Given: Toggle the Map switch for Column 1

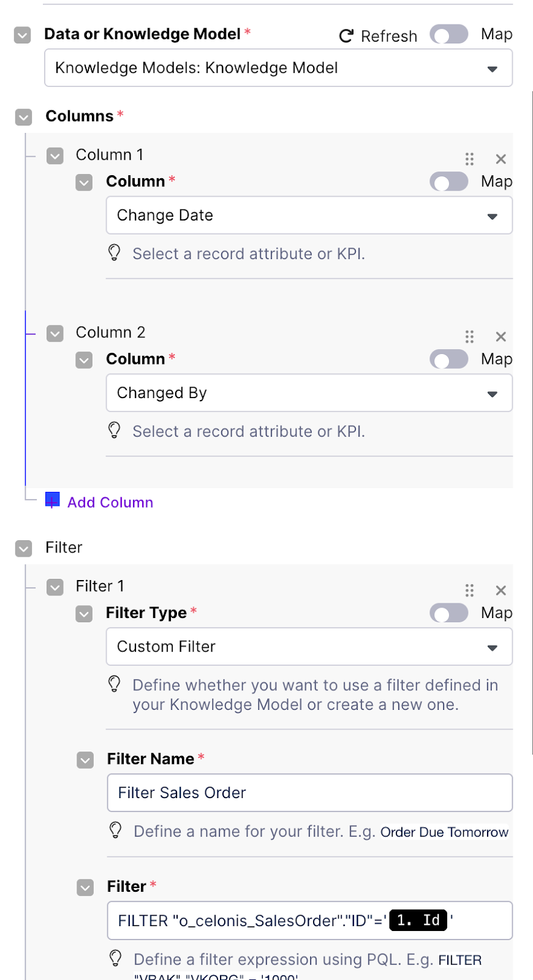Looking at the screenshot, I should click(448, 182).
